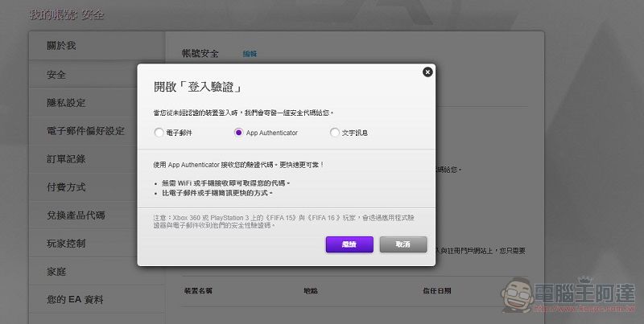Click the 信任日期 column header

(x=437, y=291)
